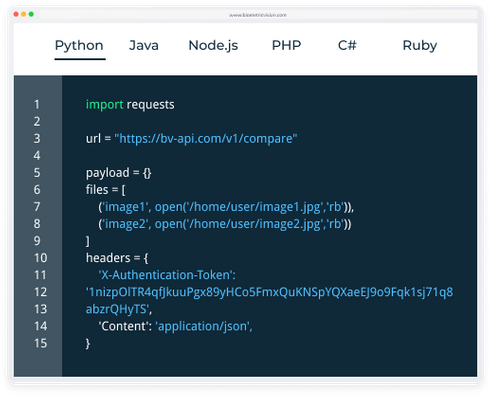Click the yellow minimize window dot
The height and width of the screenshot is (399, 492).
tap(23, 14)
